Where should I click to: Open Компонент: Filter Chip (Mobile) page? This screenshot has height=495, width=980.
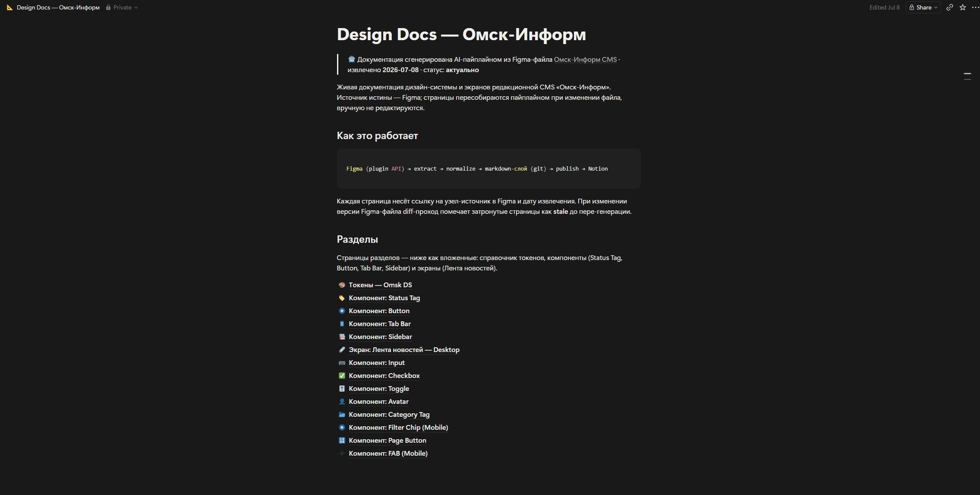point(398,428)
